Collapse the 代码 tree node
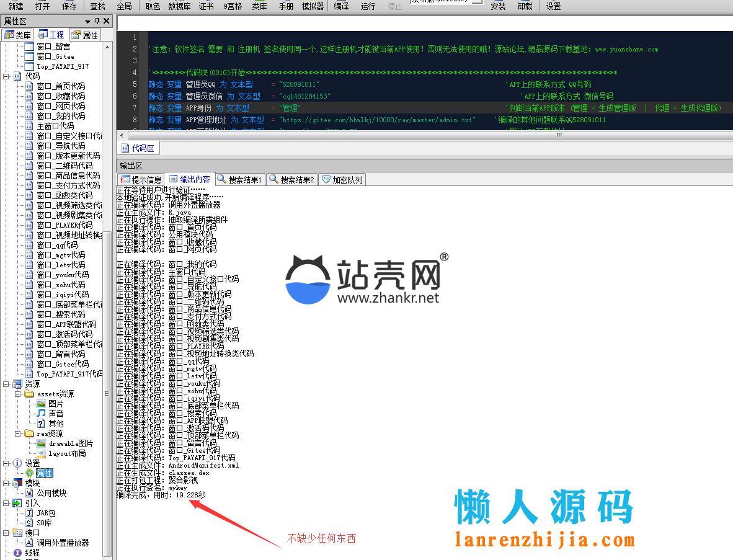Image resolution: width=733 pixels, height=560 pixels. coord(6,76)
